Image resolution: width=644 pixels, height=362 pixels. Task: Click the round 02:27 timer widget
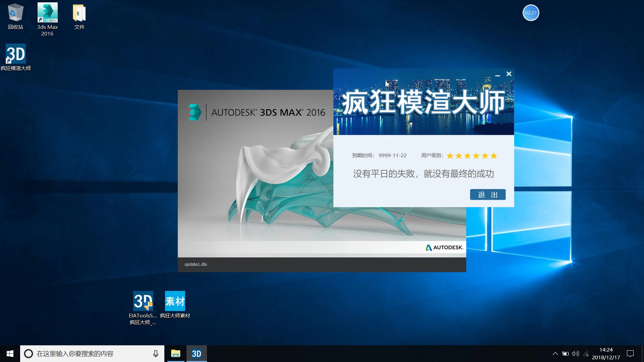[x=531, y=13]
